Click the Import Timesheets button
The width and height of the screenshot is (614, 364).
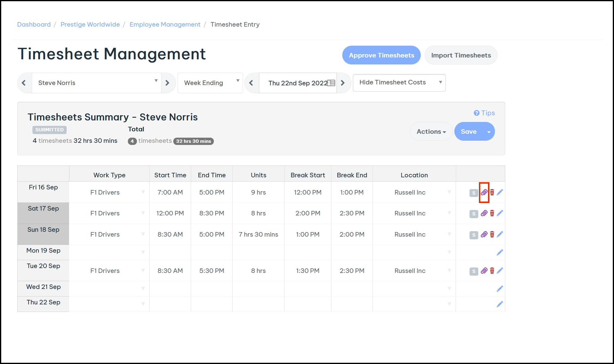(x=461, y=55)
